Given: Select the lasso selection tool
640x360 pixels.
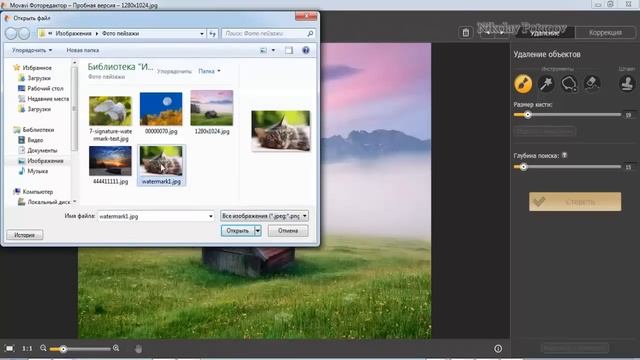Looking at the screenshot, I should coord(569,84).
